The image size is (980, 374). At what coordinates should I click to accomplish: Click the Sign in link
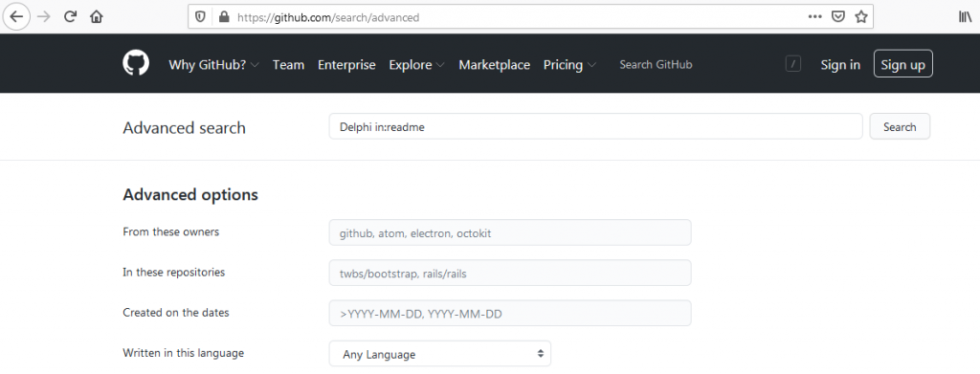pos(840,65)
